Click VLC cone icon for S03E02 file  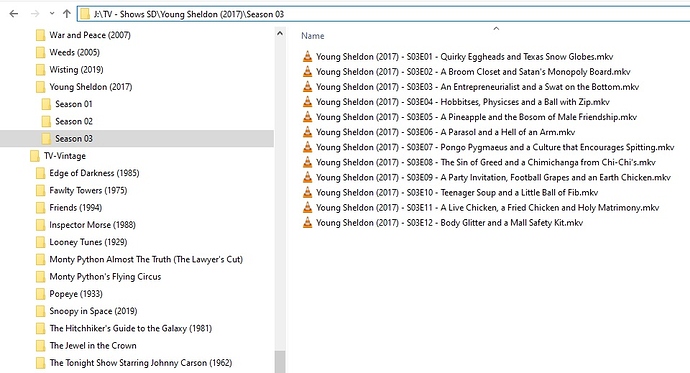(x=308, y=71)
